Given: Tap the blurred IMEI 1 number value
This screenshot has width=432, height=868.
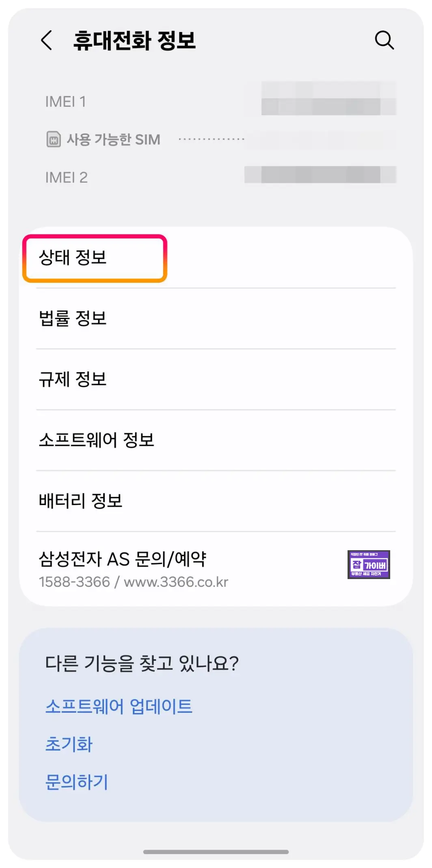Looking at the screenshot, I should (328, 98).
